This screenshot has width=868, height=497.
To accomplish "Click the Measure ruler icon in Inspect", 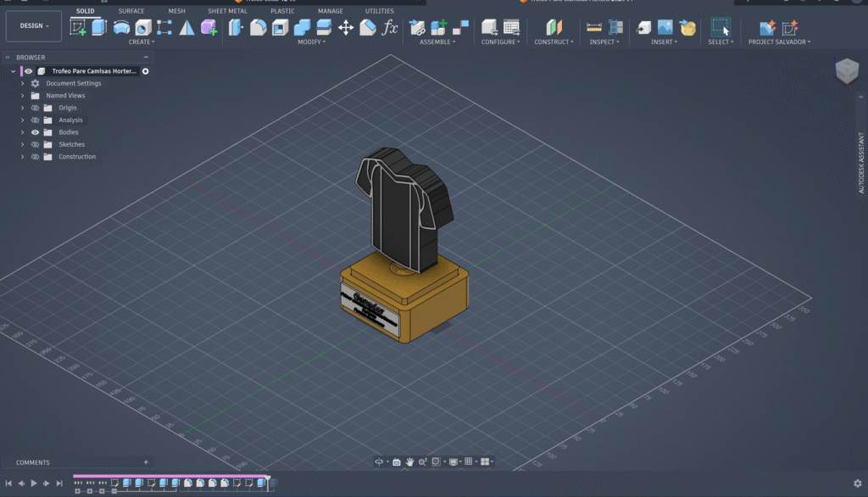I will [594, 27].
